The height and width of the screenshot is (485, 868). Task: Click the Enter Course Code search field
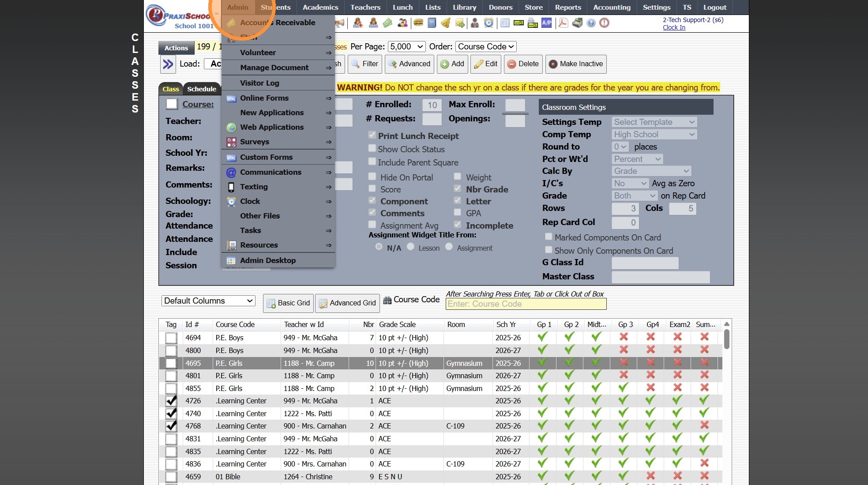(x=526, y=304)
